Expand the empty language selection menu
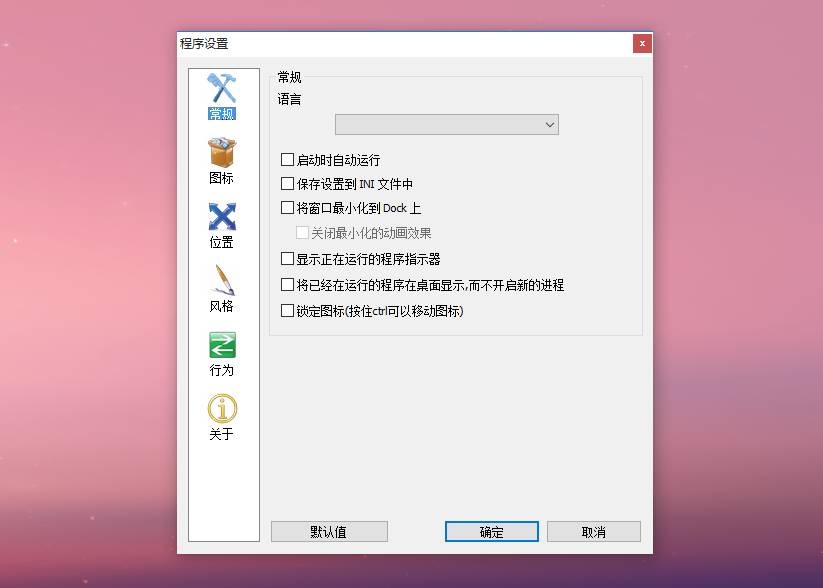Viewport: 823px width, 588px height. [447, 124]
